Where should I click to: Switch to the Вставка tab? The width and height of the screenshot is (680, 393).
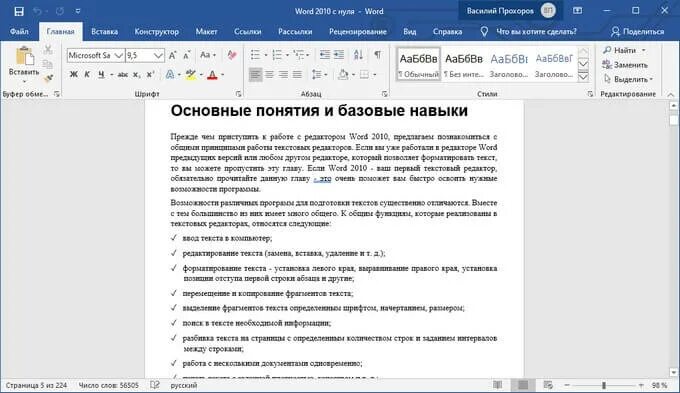pos(105,32)
